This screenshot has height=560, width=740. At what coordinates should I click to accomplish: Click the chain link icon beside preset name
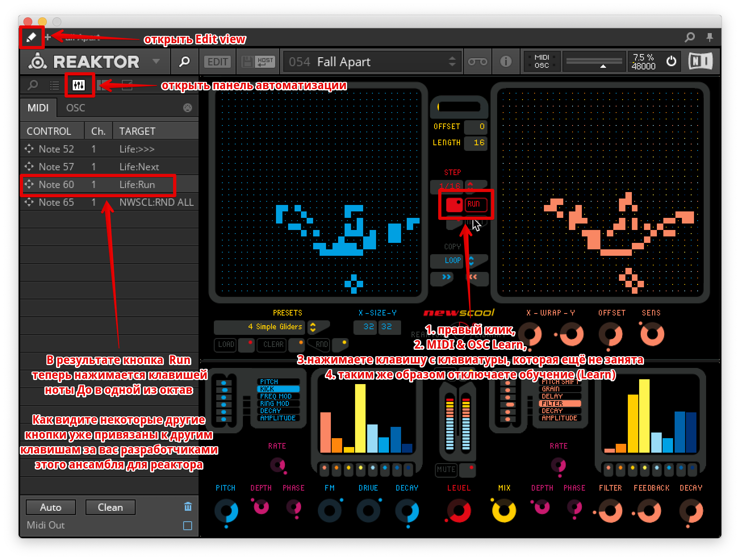[x=477, y=62]
